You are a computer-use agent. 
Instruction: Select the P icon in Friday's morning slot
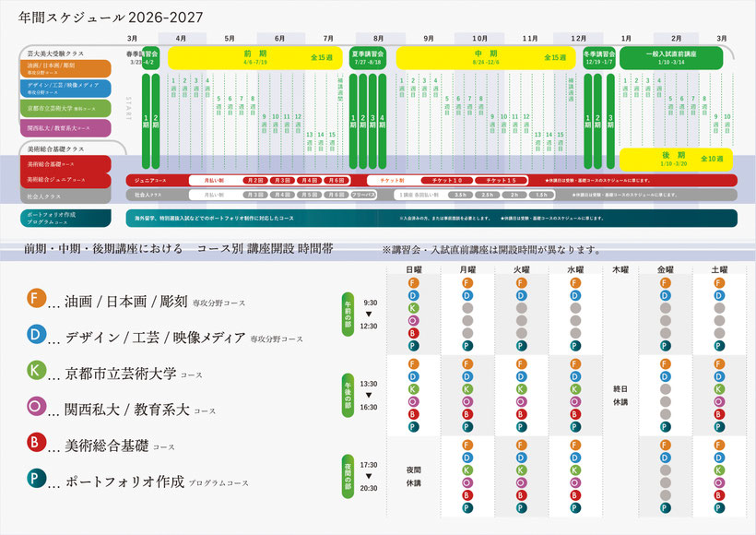pyautogui.click(x=666, y=345)
